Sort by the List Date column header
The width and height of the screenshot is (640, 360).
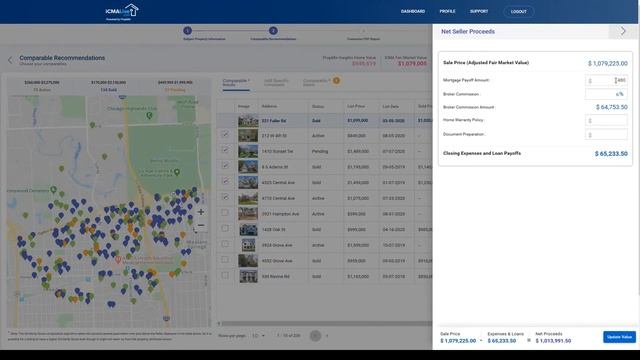pos(391,107)
